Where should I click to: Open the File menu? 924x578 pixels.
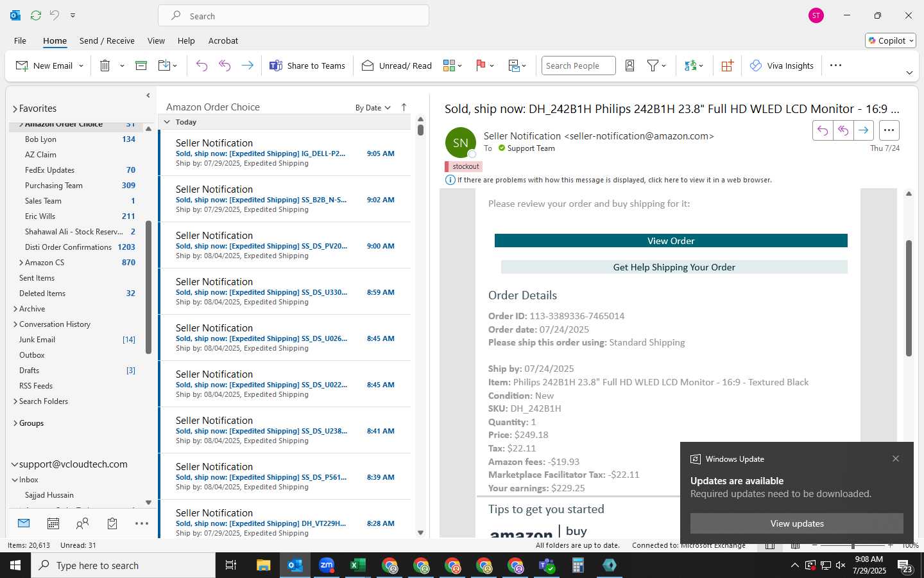pyautogui.click(x=20, y=40)
